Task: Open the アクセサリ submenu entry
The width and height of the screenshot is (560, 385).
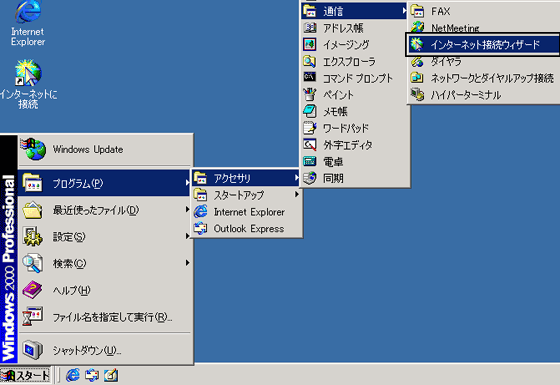Action: 246,178
